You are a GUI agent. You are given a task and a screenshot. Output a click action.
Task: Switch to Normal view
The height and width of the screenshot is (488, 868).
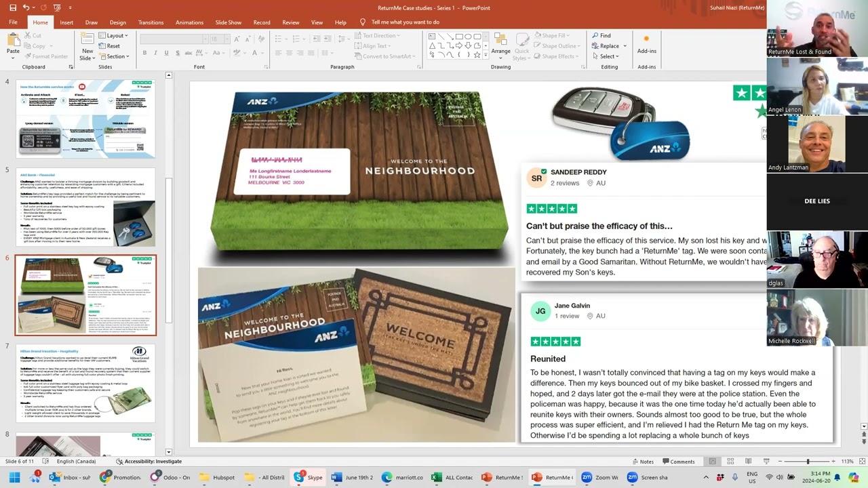pos(712,462)
